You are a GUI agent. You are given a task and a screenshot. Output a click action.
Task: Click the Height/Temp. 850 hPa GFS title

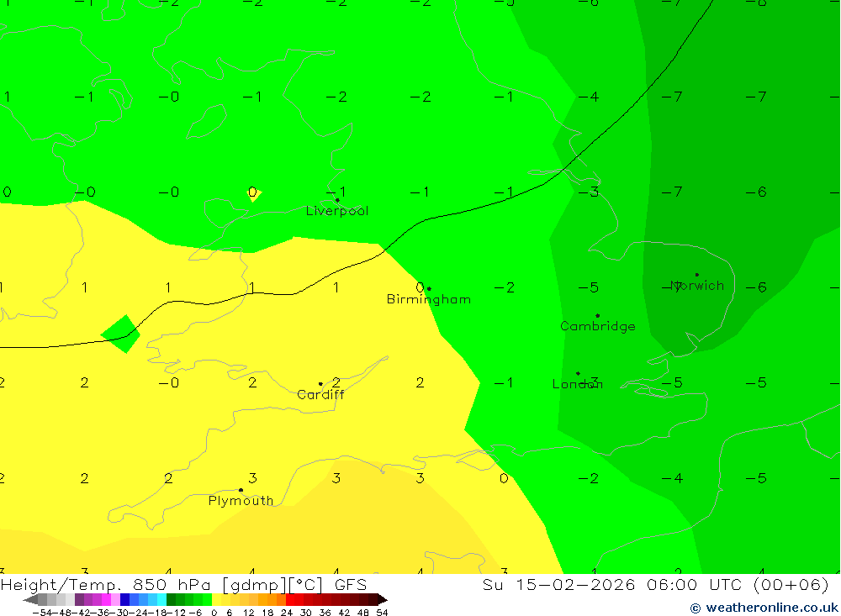click(183, 584)
